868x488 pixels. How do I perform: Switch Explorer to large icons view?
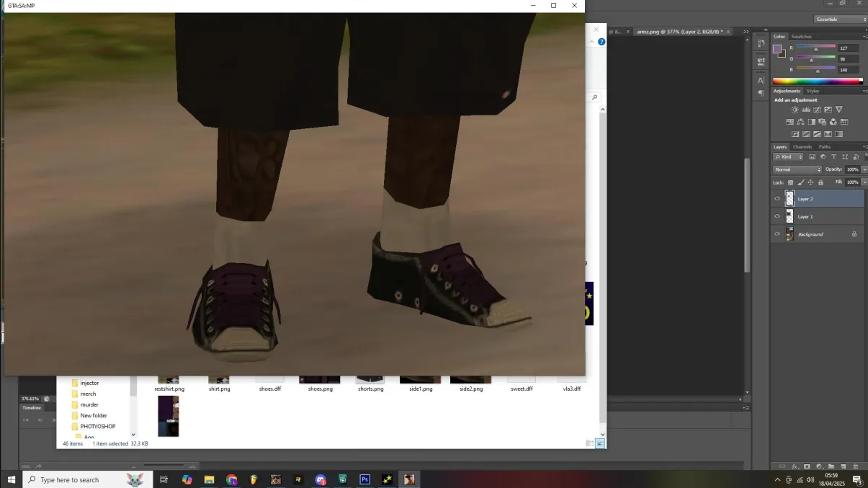pos(600,443)
